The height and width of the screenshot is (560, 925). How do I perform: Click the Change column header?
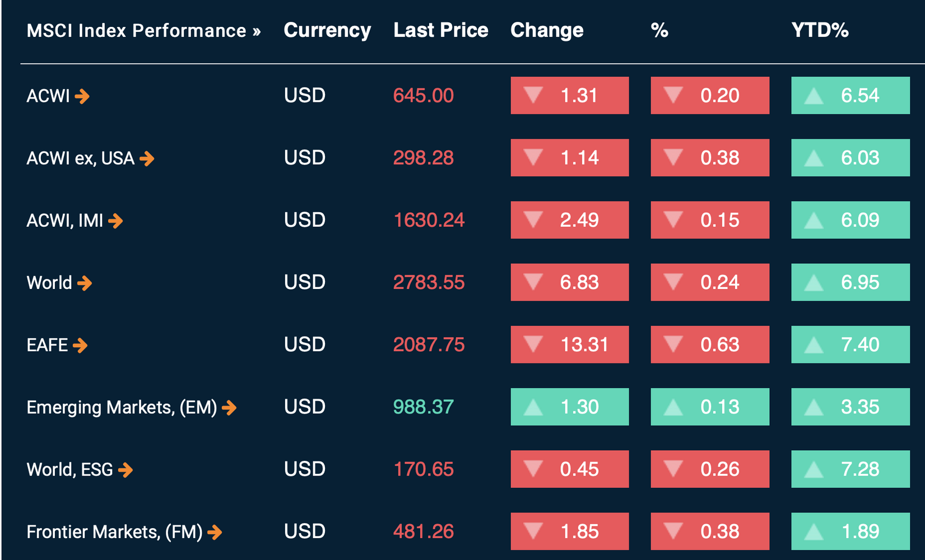tap(547, 30)
